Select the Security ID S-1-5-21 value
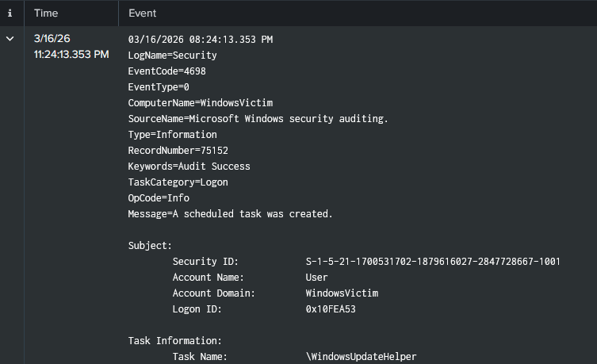597x364 pixels. pos(433,262)
